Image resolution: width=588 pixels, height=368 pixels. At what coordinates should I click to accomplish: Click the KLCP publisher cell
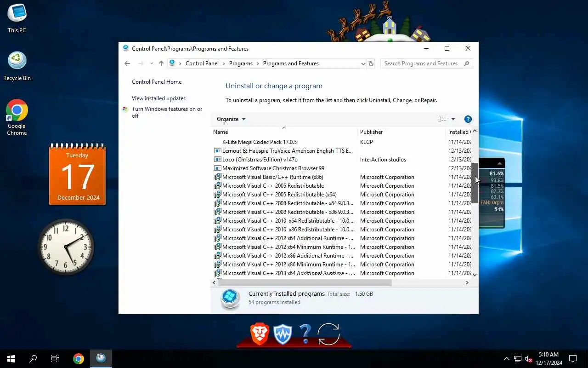click(x=367, y=142)
